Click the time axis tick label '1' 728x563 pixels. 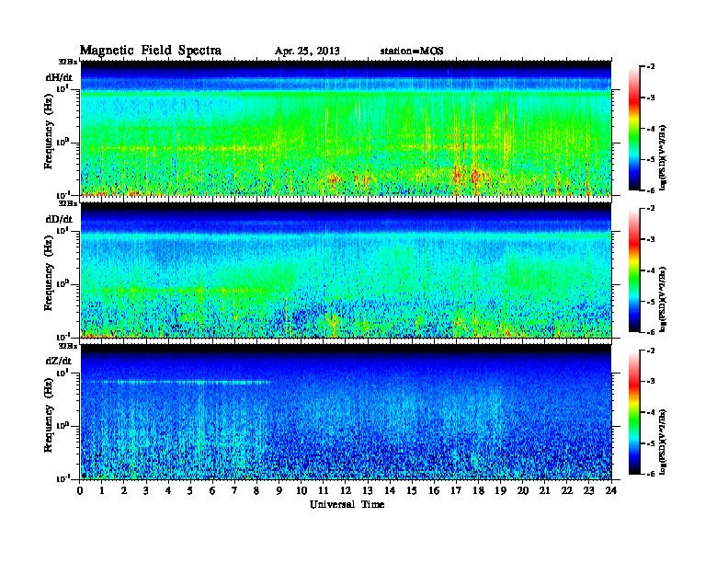coord(103,491)
